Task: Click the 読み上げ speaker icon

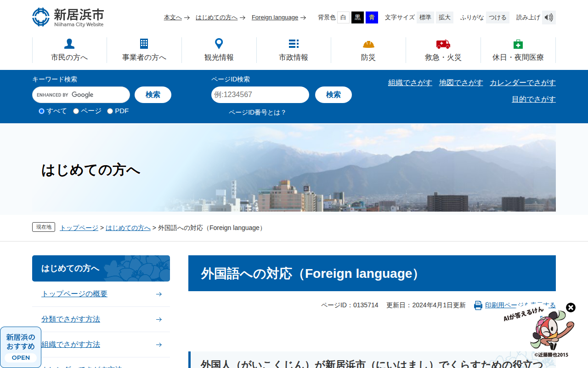Action: 549,17
